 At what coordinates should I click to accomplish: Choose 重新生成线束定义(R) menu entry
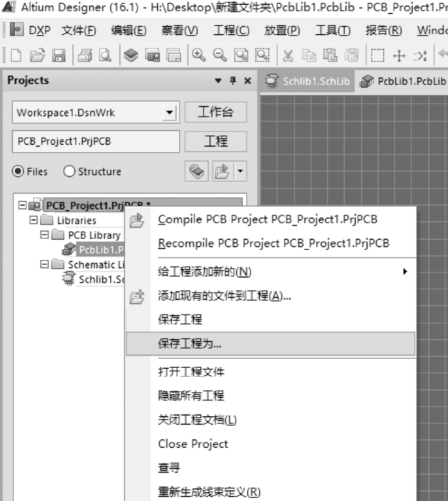(x=271, y=492)
